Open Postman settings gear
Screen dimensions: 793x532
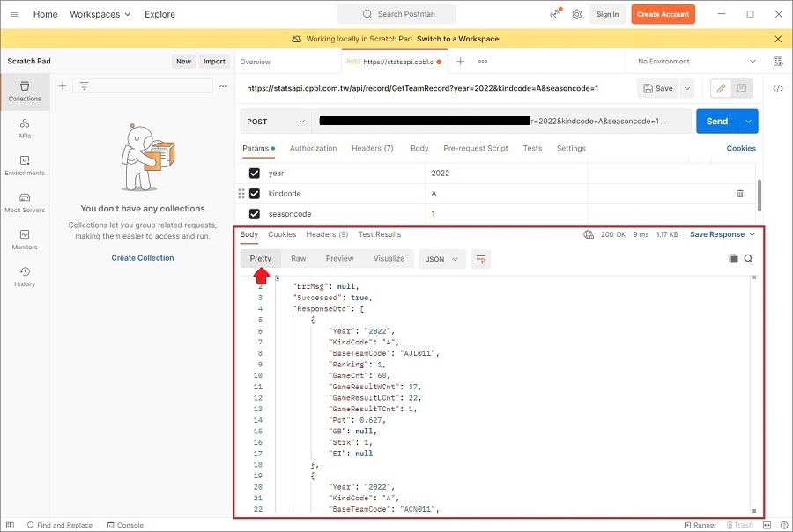tap(576, 14)
